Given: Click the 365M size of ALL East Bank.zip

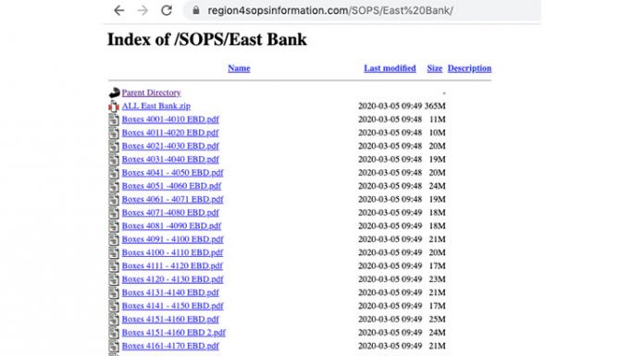Looking at the screenshot, I should [435, 106].
